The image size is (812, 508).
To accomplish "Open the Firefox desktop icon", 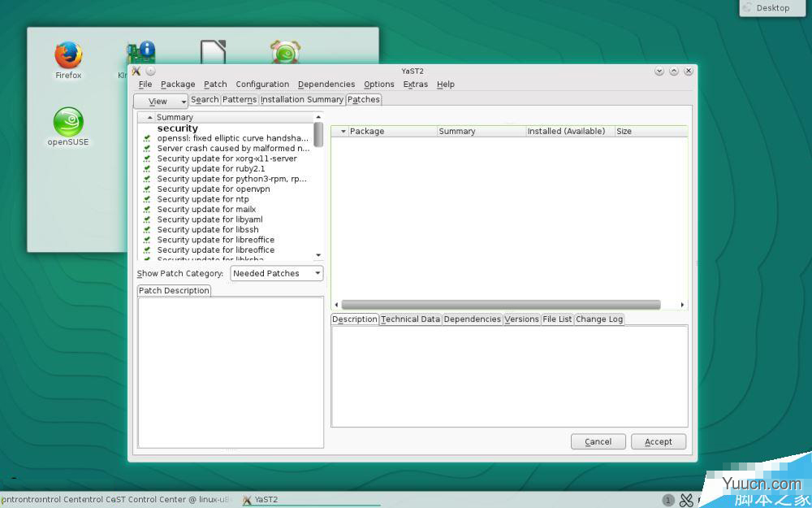I will pyautogui.click(x=68, y=55).
